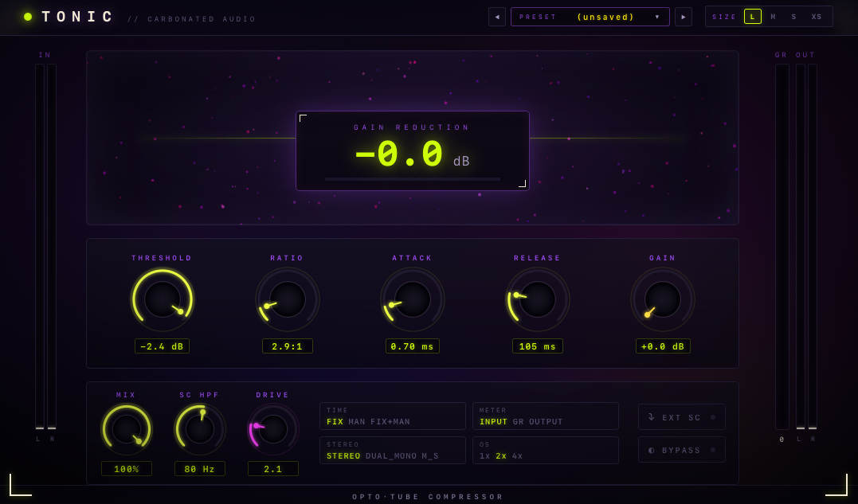Select FIX time mode

point(335,422)
